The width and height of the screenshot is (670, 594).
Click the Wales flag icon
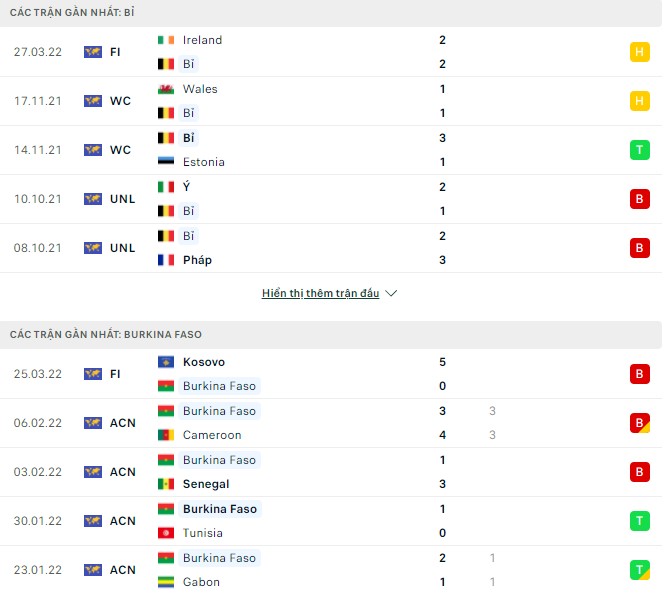tap(166, 89)
